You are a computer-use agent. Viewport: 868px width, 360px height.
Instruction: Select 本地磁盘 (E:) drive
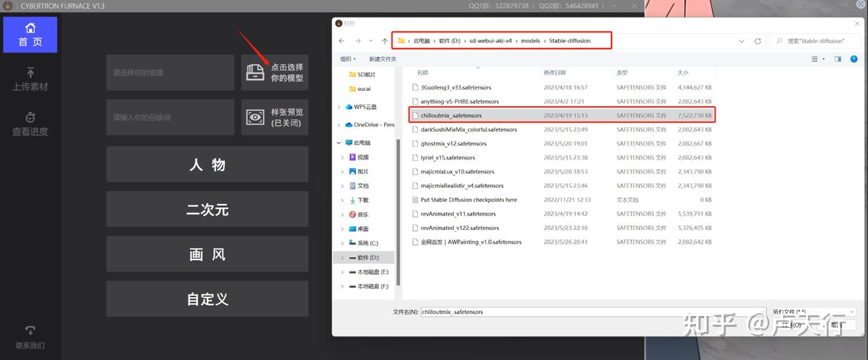point(368,272)
